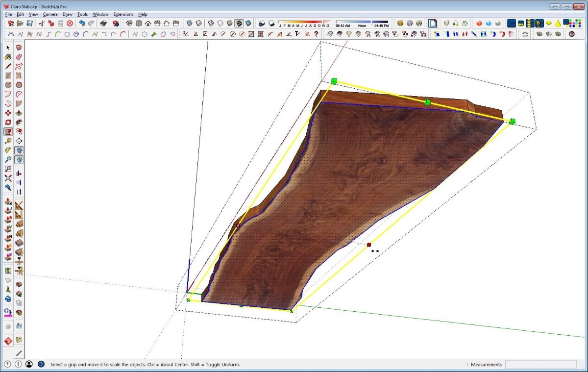588x372 pixels.
Task: Open the Extensions menu
Action: click(123, 14)
